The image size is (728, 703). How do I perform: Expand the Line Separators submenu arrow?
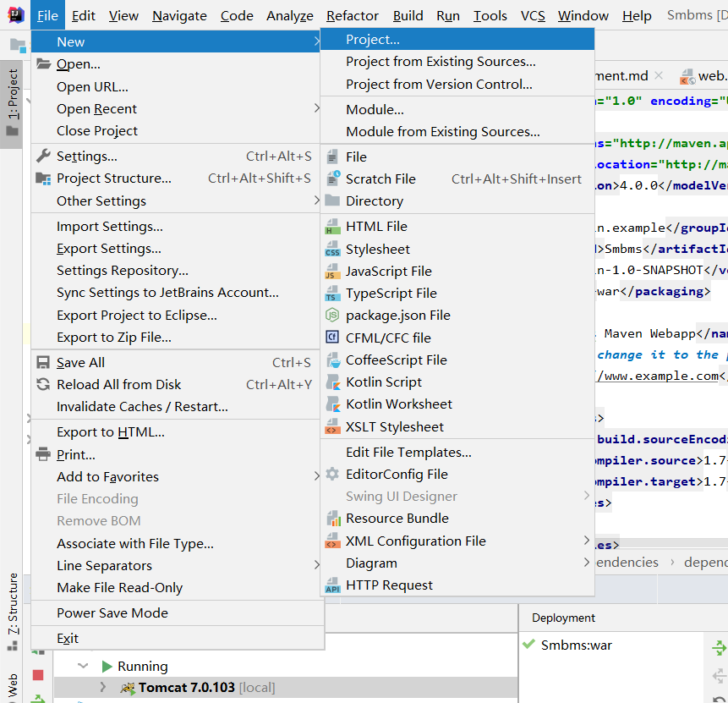pyautogui.click(x=316, y=565)
